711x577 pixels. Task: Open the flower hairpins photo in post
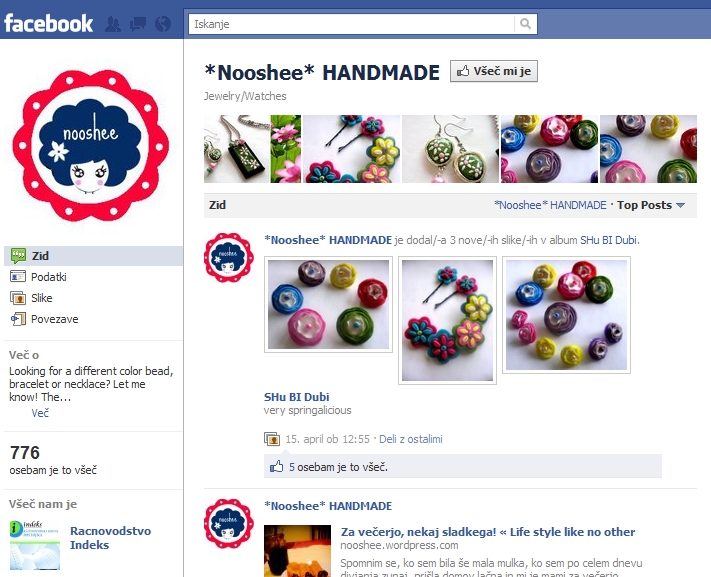coord(448,320)
